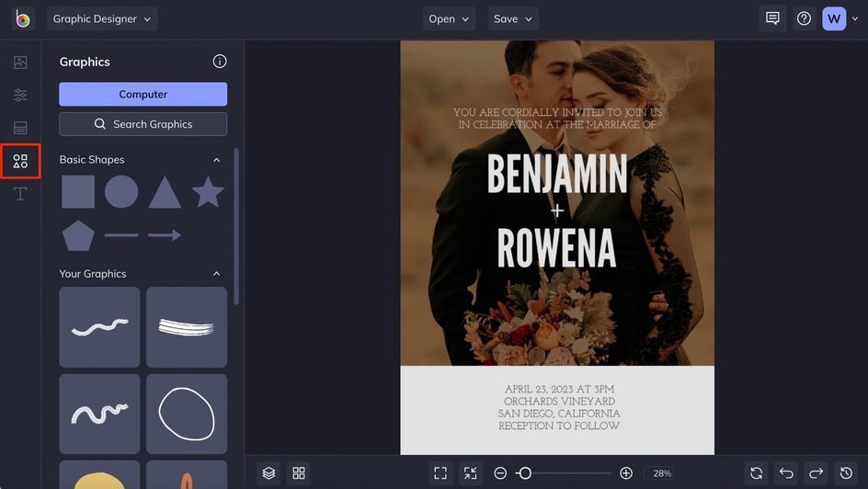Open the Edit adjustments sliders icon
This screenshot has width=868, height=489.
[x=20, y=96]
